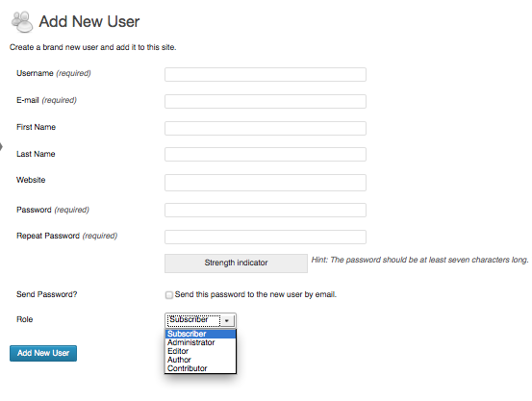Focus the First Name text box
Viewport: 532px width, 401px height.
[266, 128]
